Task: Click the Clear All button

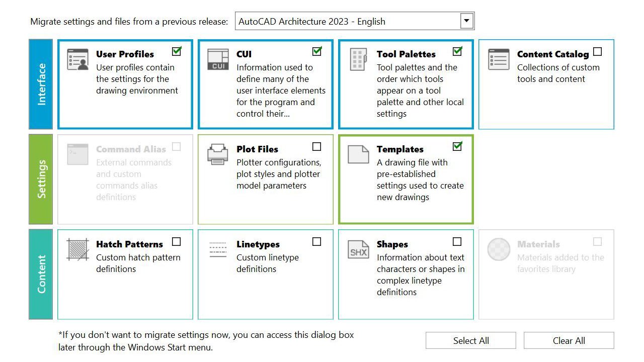Action: coord(569,340)
